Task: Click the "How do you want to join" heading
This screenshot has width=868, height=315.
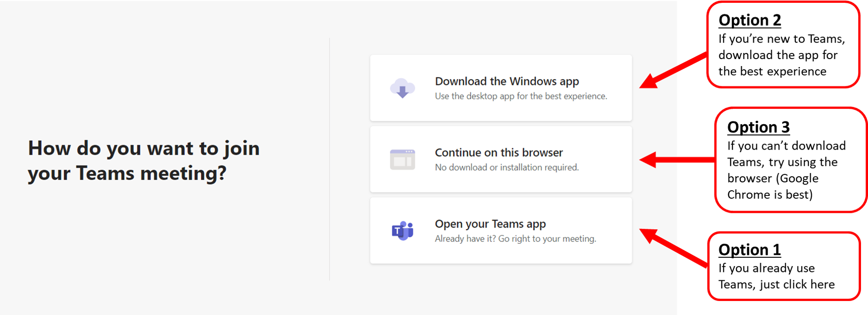Action: coord(144,161)
